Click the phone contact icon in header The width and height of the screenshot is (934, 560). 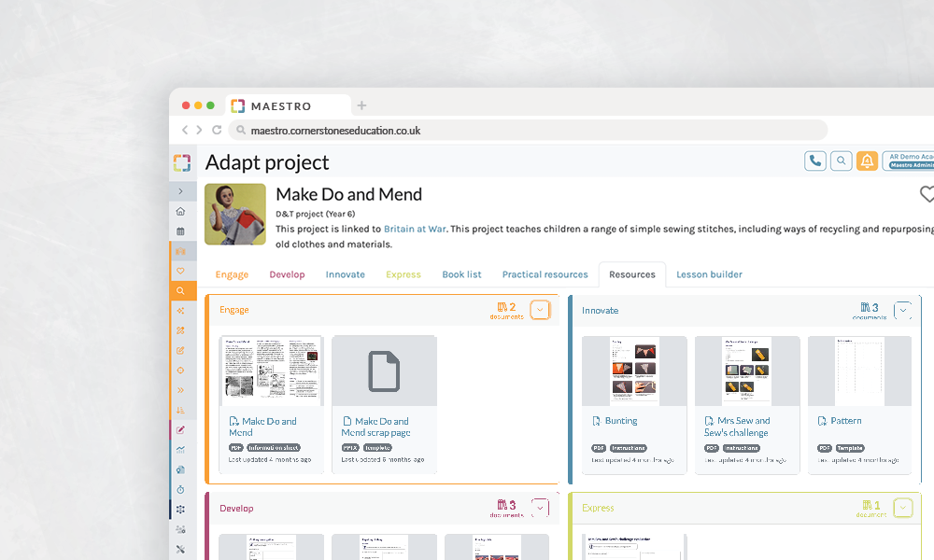coord(815,161)
